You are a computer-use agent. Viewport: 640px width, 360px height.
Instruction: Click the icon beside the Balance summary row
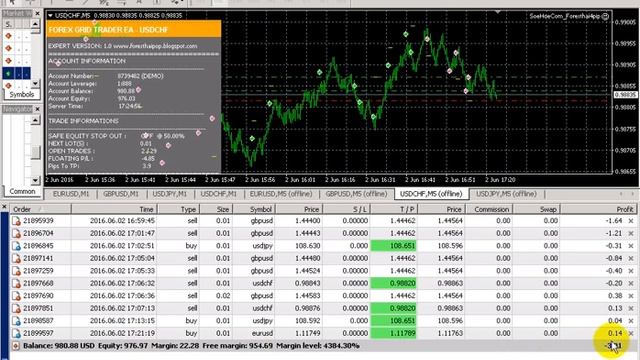point(16,346)
